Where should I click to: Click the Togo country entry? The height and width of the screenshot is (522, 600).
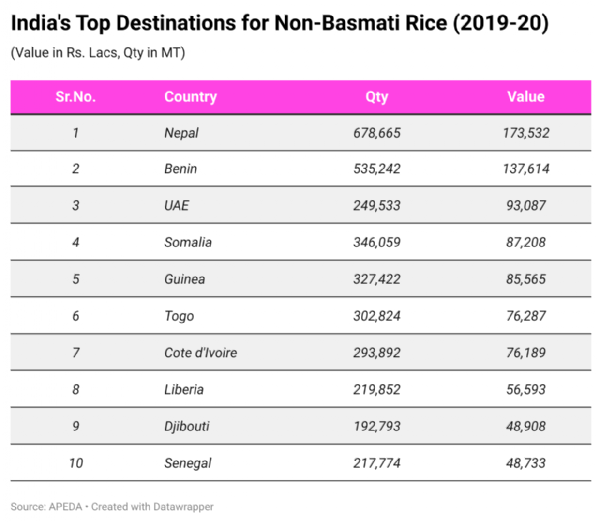click(x=179, y=316)
